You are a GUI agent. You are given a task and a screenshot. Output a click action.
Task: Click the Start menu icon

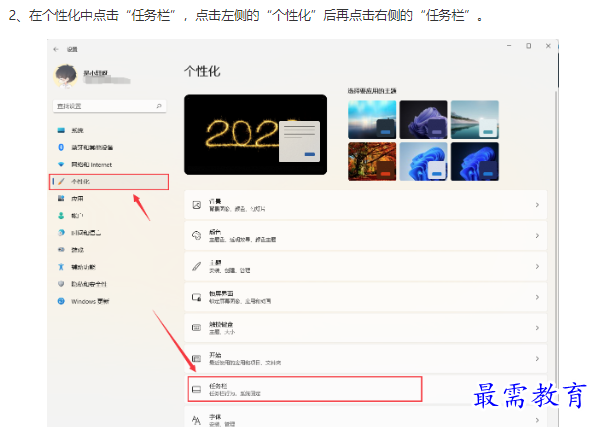click(x=197, y=358)
